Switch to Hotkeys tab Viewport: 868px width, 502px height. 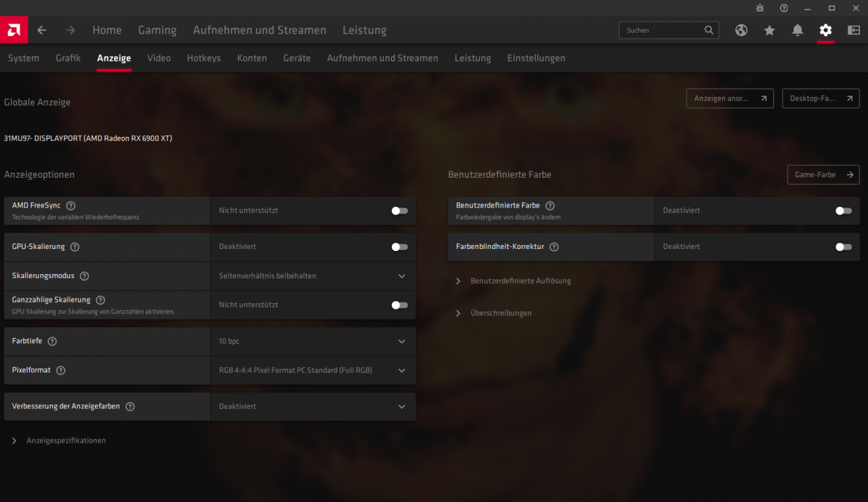tap(204, 58)
